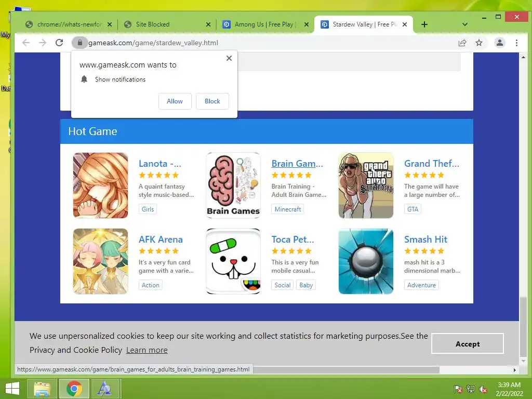Dismiss the notification permission popup
Image resolution: width=532 pixels, height=399 pixels.
(x=229, y=58)
